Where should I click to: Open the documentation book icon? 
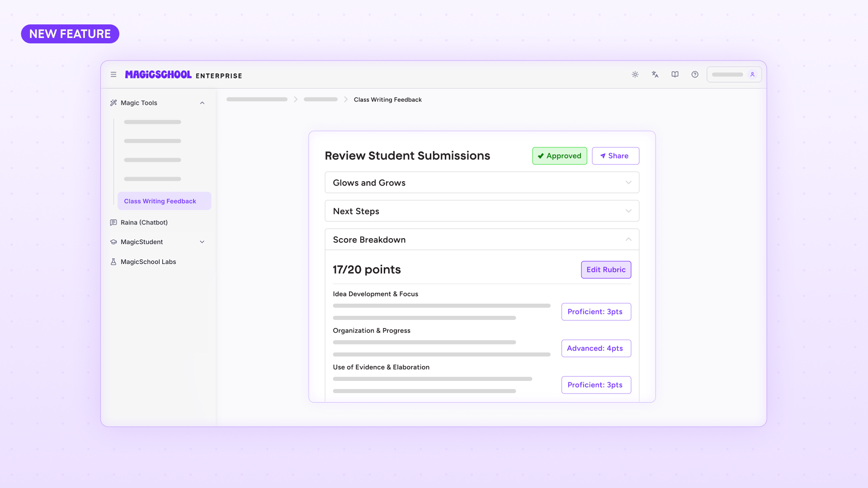pos(675,74)
